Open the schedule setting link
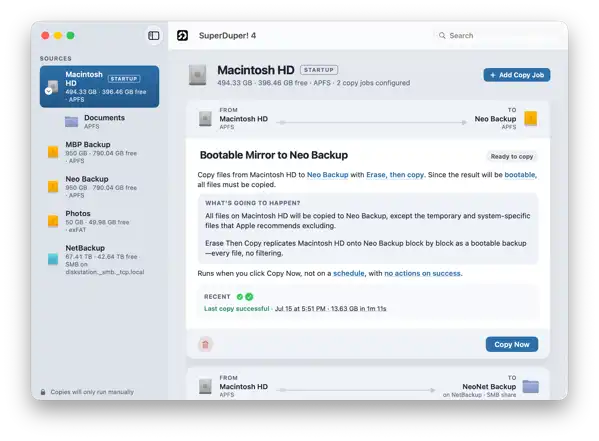This screenshot has width=599, height=441. [349, 273]
